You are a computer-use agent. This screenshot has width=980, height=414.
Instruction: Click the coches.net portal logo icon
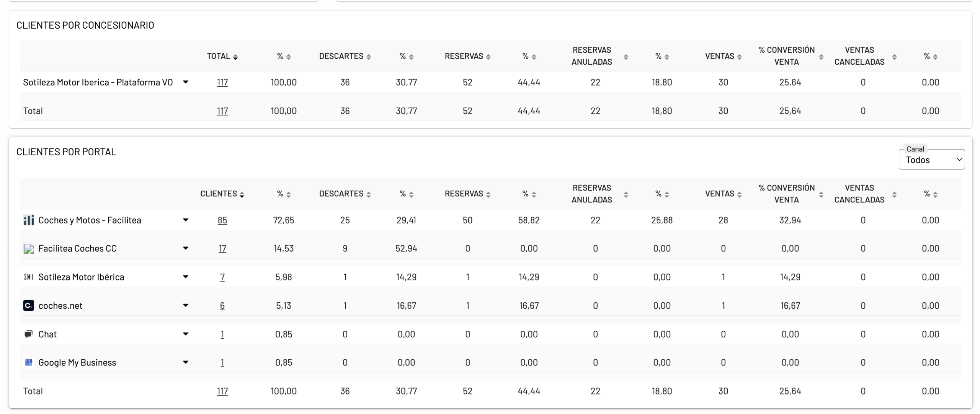29,306
